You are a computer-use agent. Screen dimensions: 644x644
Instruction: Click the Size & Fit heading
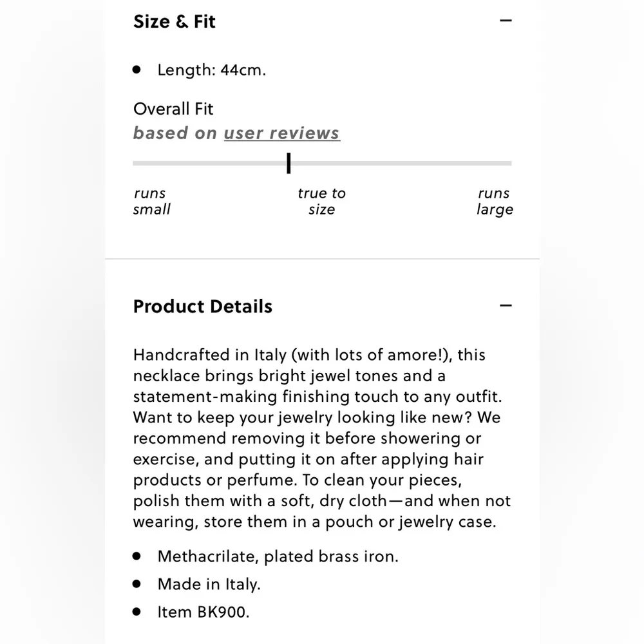(174, 21)
